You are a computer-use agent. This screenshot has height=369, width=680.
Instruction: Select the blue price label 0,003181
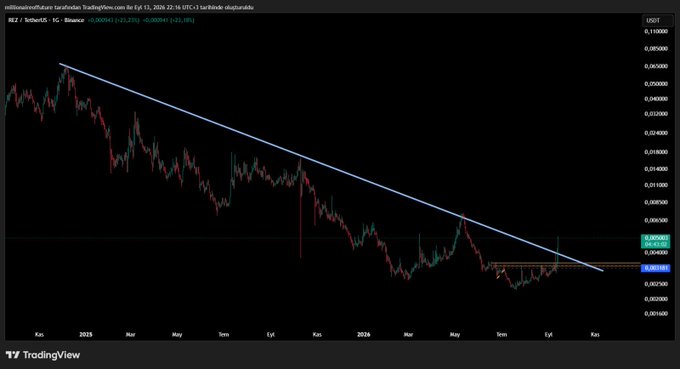pyautogui.click(x=655, y=268)
